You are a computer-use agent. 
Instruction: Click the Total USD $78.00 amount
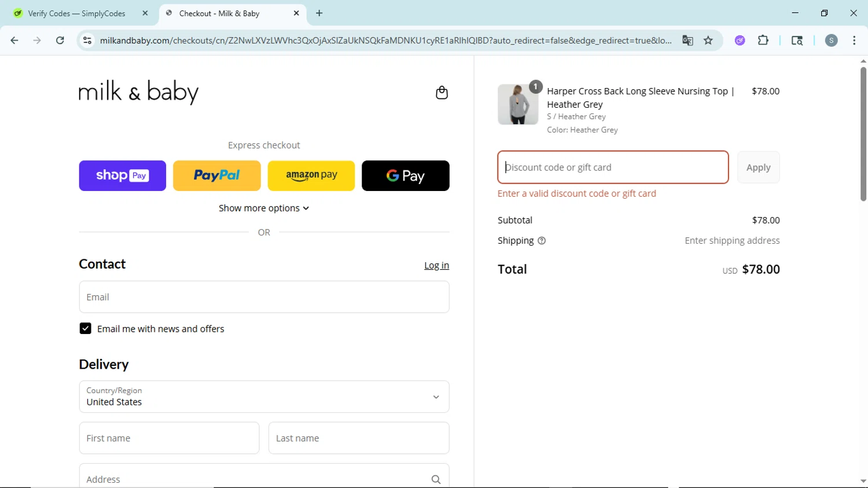point(751,270)
